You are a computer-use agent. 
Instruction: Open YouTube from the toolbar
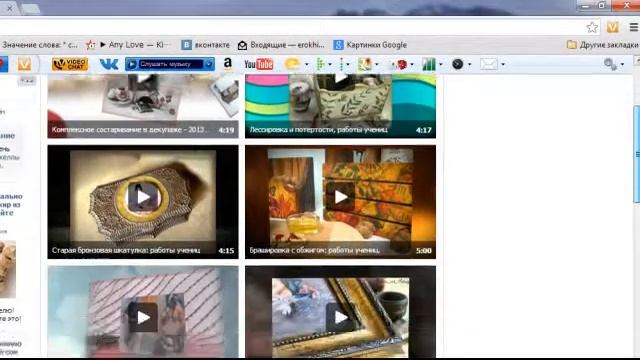point(258,64)
